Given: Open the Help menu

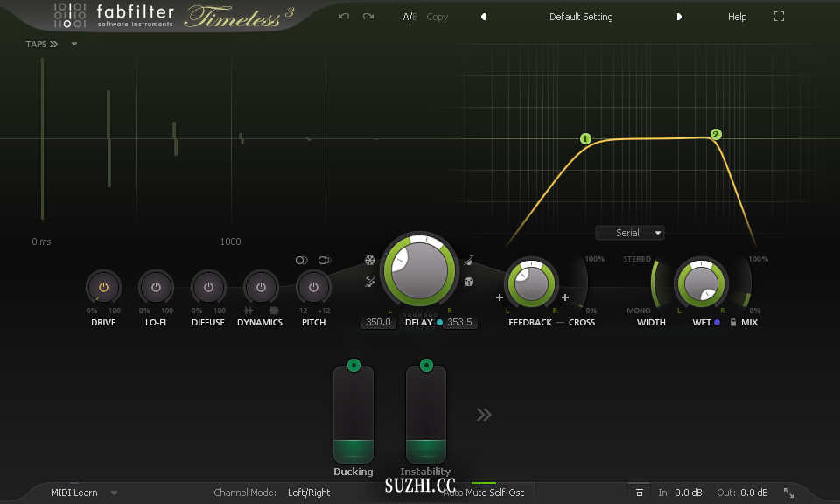Looking at the screenshot, I should click(738, 17).
